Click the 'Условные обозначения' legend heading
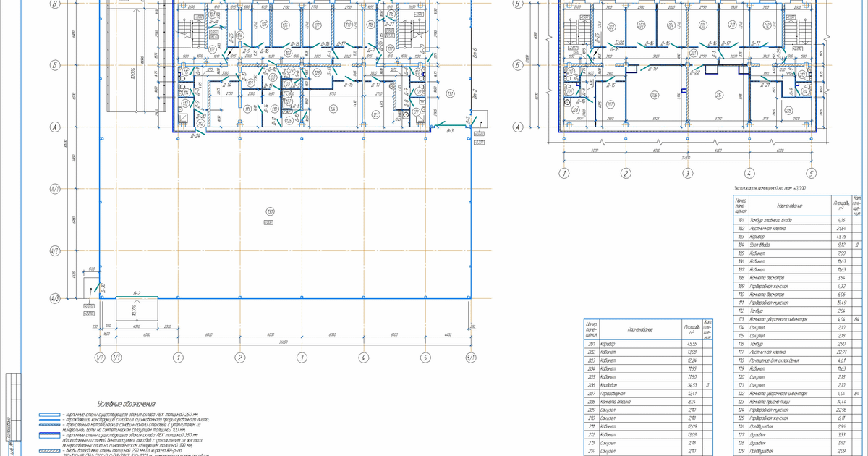 point(127,404)
